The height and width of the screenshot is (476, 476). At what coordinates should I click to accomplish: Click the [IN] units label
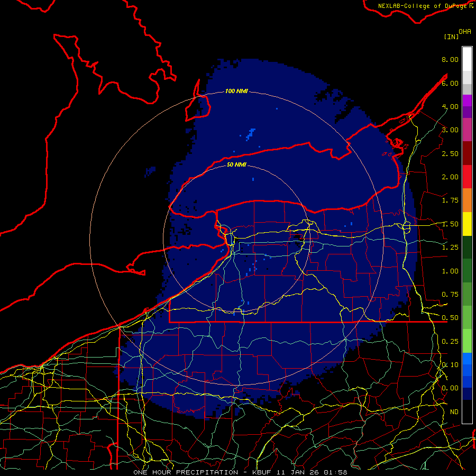click(x=451, y=36)
